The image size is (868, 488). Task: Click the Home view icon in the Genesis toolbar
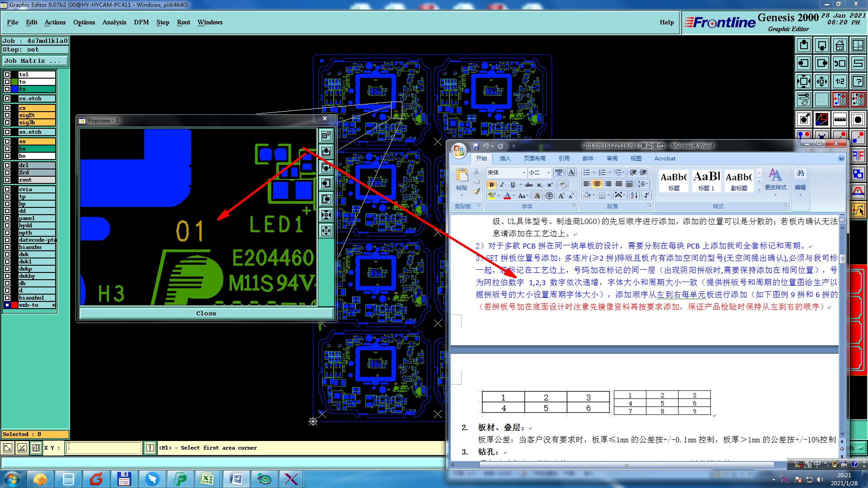[x=840, y=45]
